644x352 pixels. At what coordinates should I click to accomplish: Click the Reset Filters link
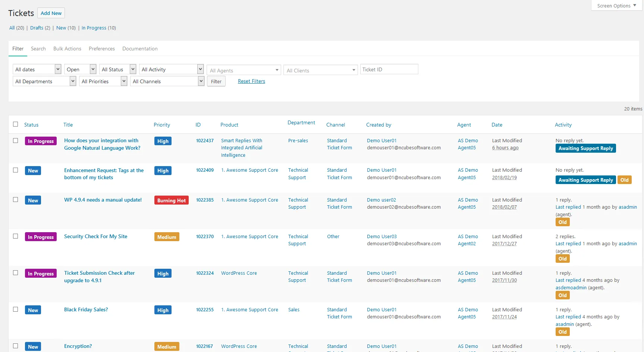(251, 81)
